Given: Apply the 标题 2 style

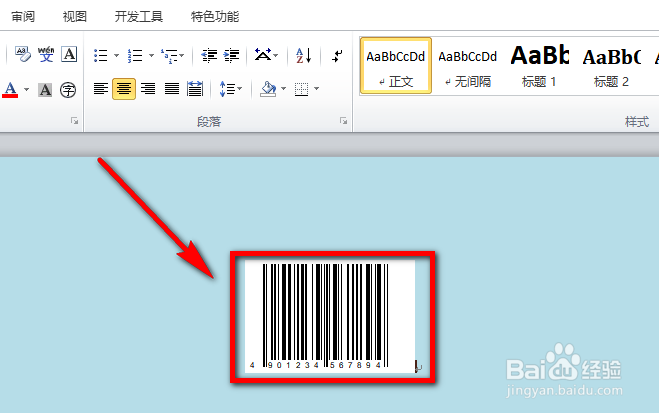Looking at the screenshot, I should click(x=611, y=66).
